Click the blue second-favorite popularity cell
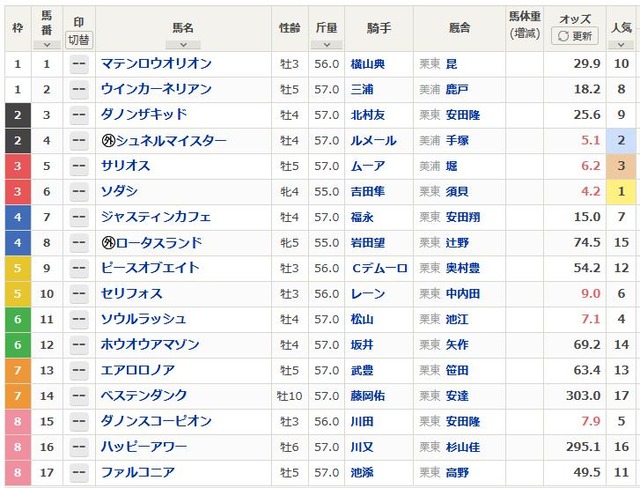The image size is (640, 488). [621, 140]
